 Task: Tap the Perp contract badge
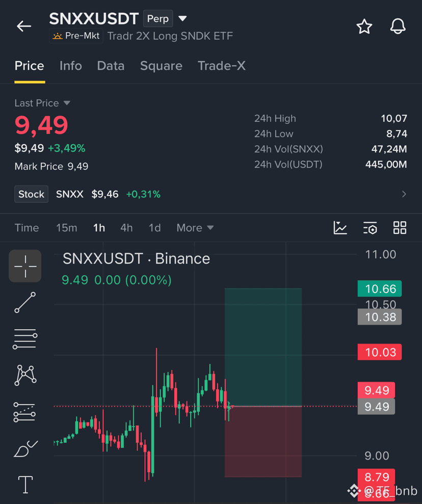[158, 19]
